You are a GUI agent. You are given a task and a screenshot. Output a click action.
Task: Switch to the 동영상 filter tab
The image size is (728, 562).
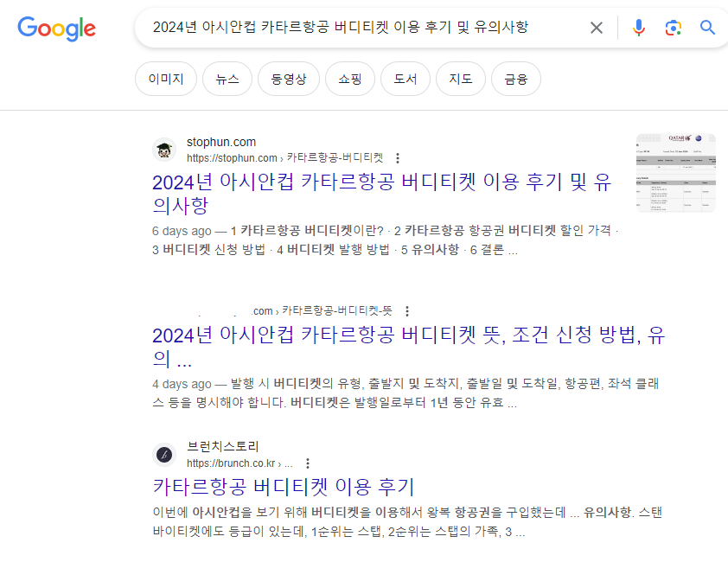288,79
